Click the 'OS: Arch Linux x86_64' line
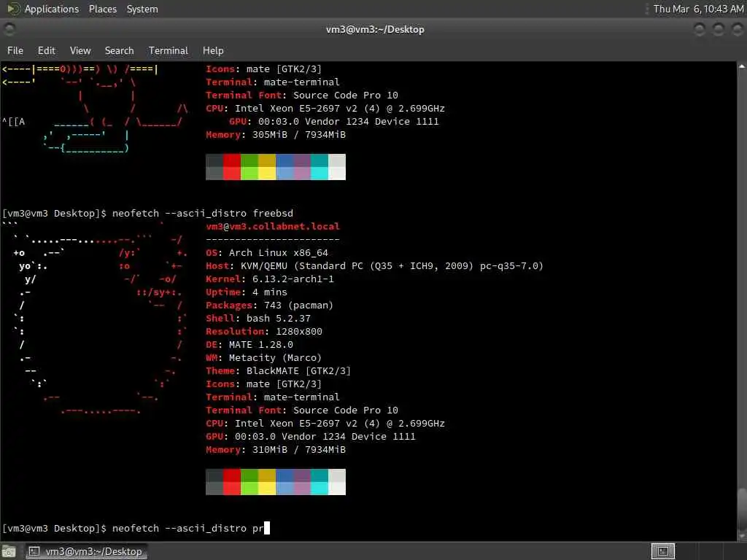Viewport: 747px width, 560px height. [x=267, y=253]
